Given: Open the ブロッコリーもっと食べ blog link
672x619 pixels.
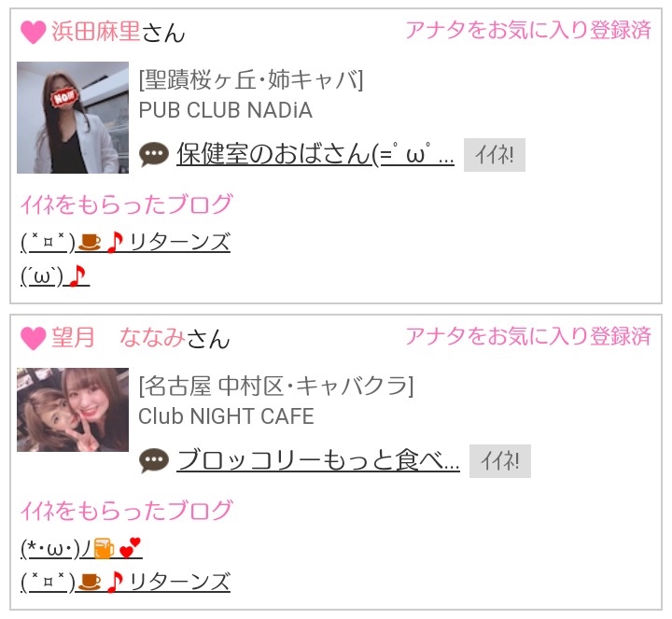Looking at the screenshot, I should (x=318, y=460).
